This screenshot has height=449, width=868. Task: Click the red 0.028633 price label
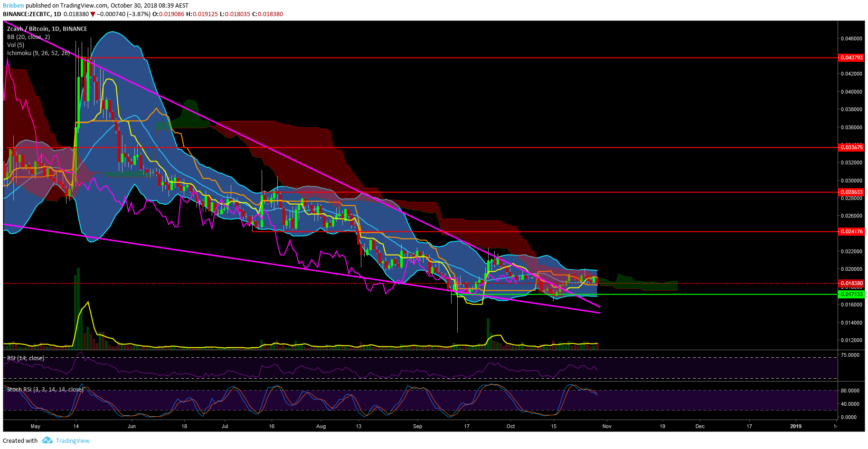click(851, 192)
